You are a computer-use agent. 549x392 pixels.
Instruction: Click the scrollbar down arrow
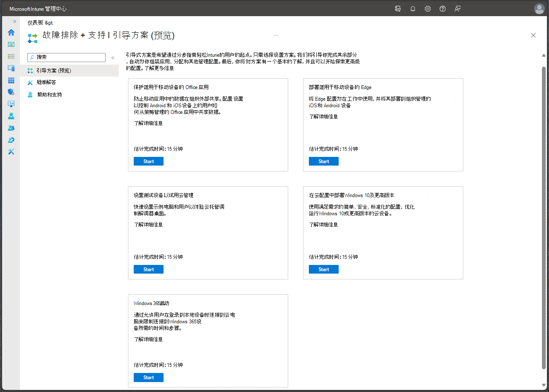(544, 385)
